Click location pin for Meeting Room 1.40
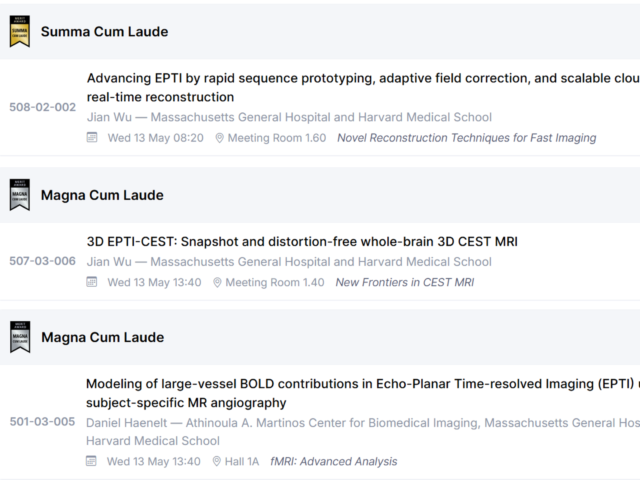 tap(217, 282)
